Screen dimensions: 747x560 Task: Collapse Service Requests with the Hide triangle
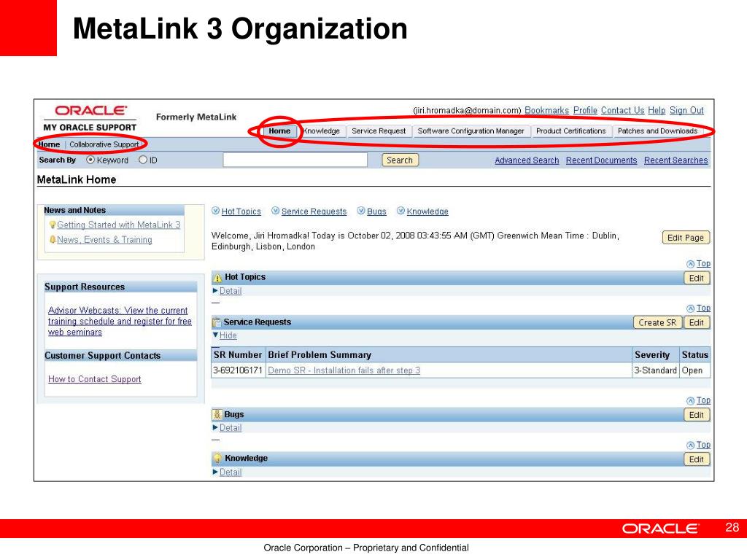215,335
